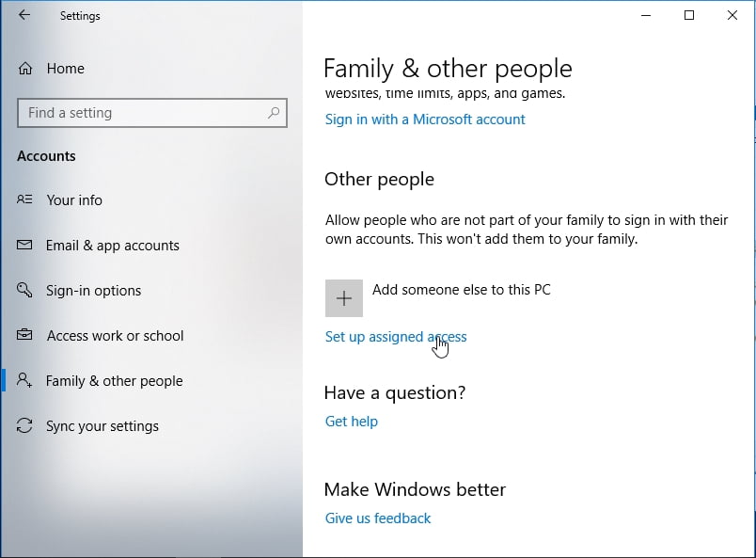Close the Settings window

click(732, 16)
